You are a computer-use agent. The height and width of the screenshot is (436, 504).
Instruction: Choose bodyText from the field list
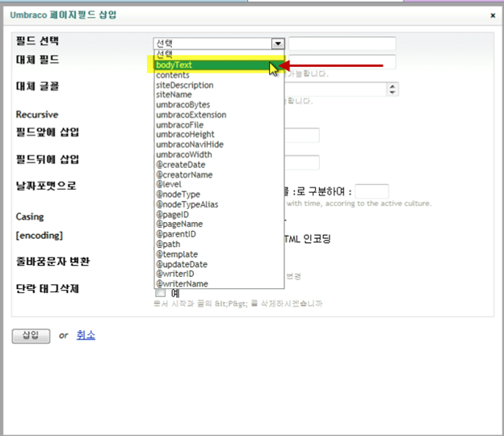coord(219,65)
